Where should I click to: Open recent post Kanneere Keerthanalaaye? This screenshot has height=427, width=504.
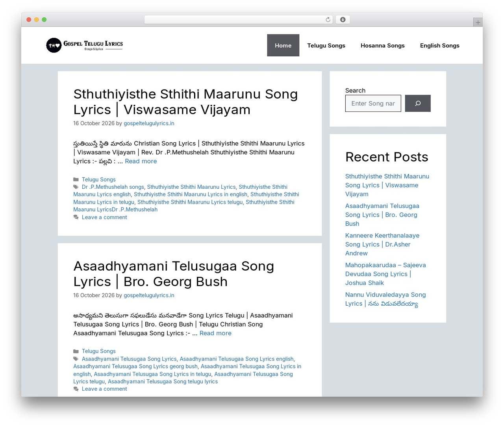pyautogui.click(x=382, y=244)
